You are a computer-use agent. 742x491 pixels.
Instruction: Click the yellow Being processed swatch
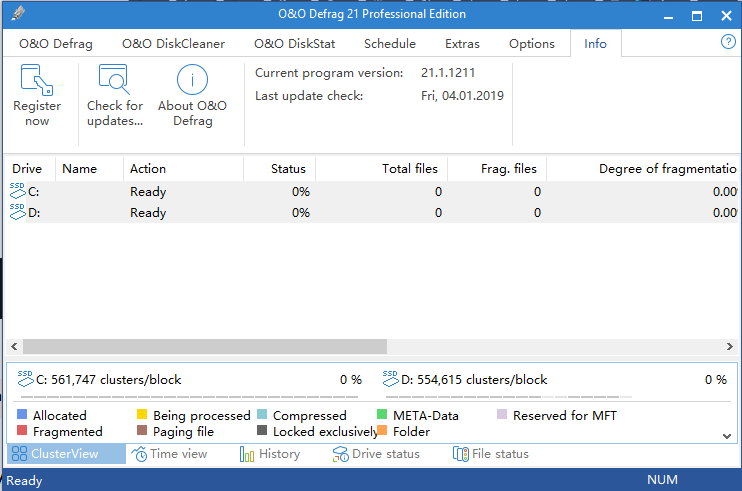142,414
